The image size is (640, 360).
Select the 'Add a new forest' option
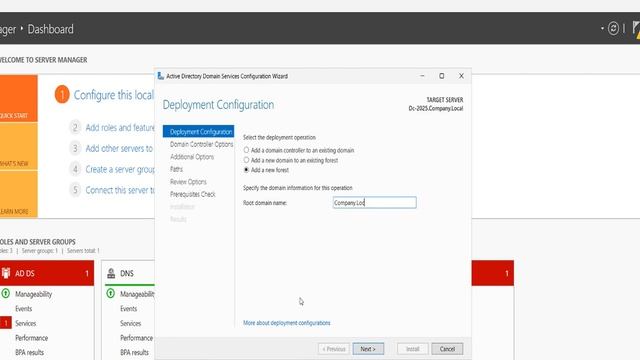266,170
